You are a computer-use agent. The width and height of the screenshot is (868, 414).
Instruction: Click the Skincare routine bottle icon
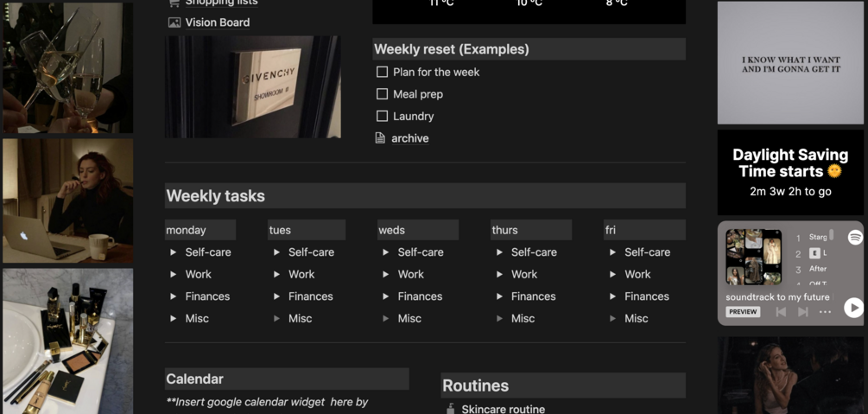coord(450,409)
